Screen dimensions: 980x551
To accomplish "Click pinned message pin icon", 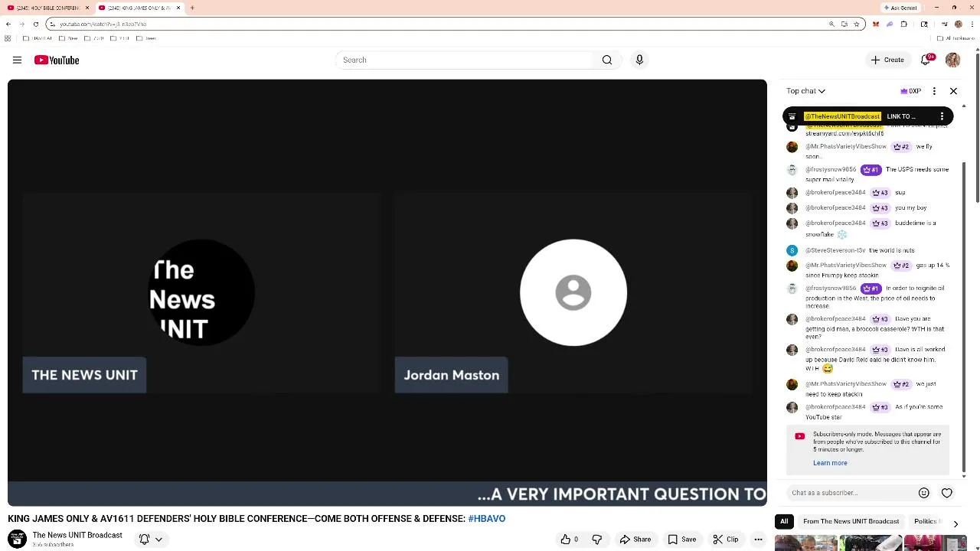I will click(x=792, y=116).
